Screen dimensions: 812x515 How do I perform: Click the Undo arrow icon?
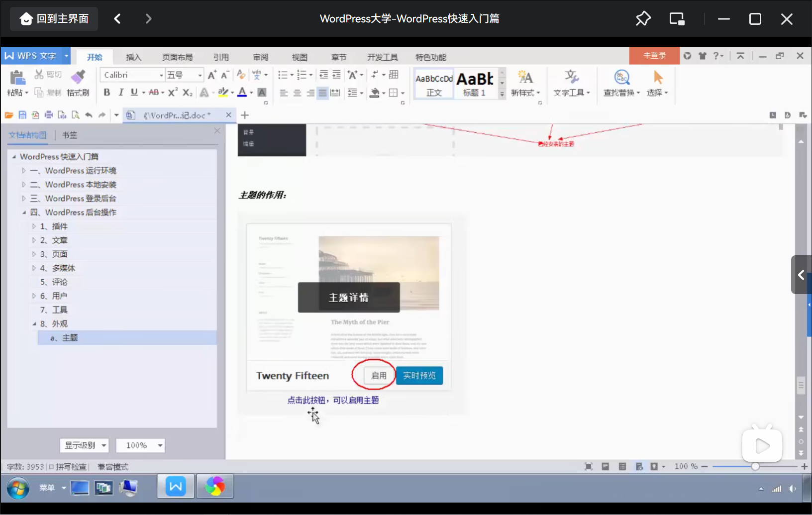pyautogui.click(x=89, y=115)
